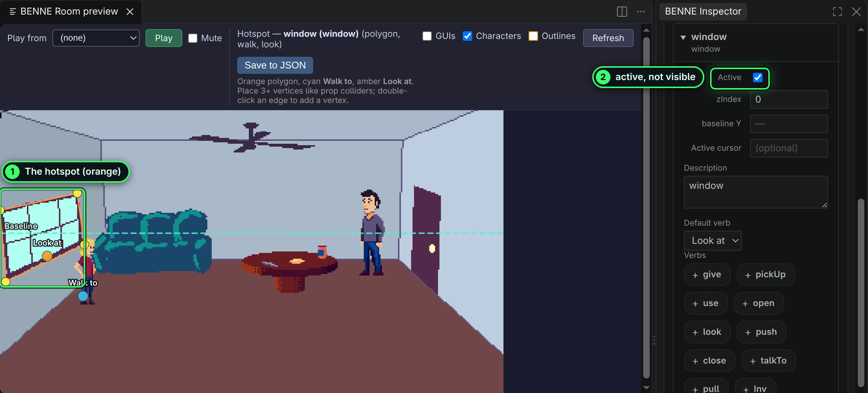Open the more actions ellipsis menu
Viewport: 868px width, 393px height.
coord(641,12)
